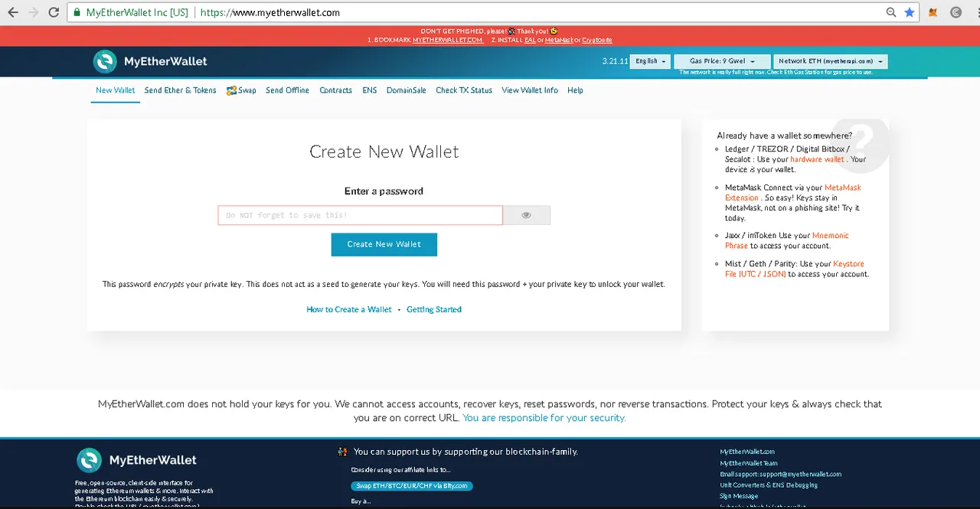Open the English language dropdown
This screenshot has width=980, height=509.
tap(650, 61)
